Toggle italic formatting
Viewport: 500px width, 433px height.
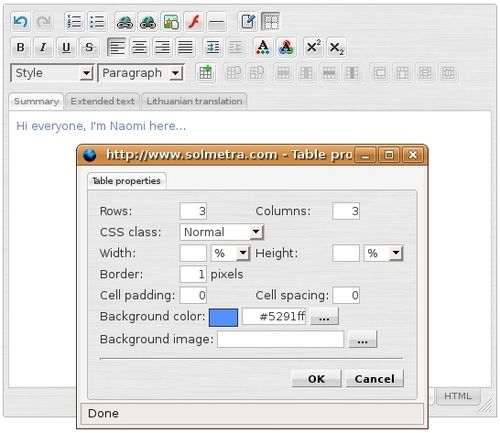tap(43, 47)
